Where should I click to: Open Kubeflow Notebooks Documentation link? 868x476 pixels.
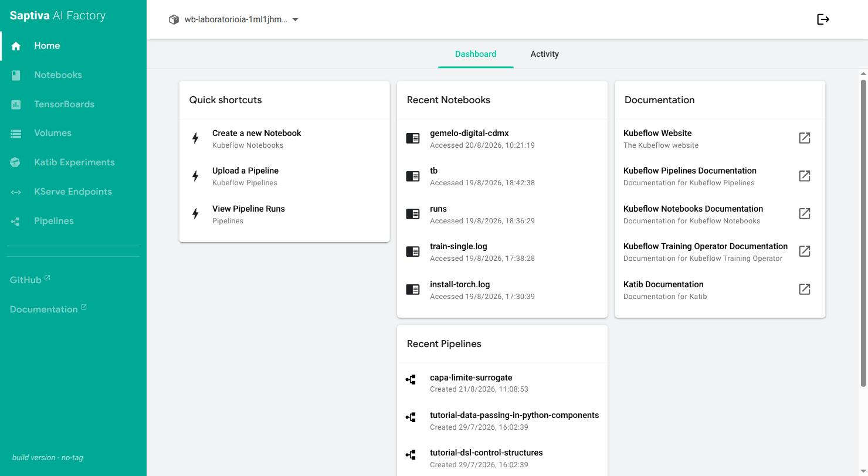720,214
